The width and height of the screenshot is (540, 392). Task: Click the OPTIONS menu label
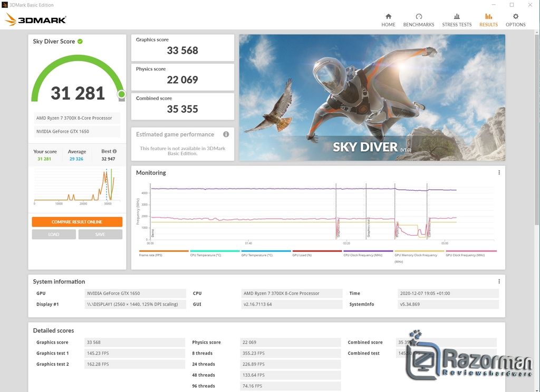516,24
